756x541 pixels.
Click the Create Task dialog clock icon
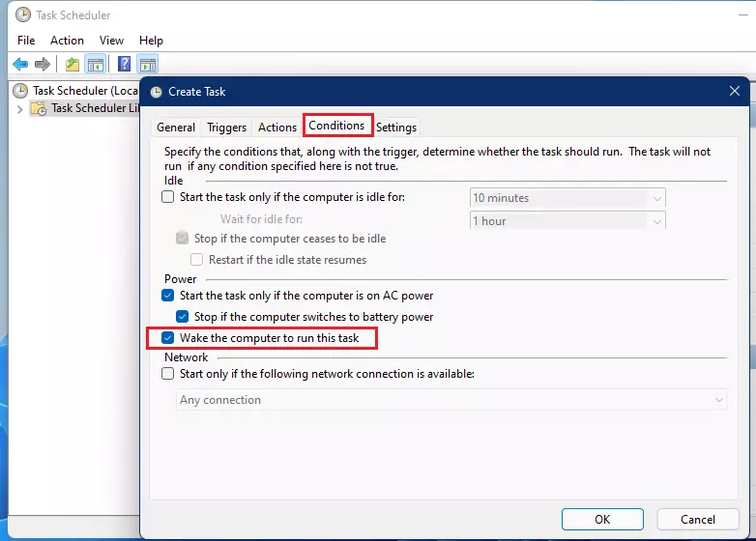pos(157,92)
